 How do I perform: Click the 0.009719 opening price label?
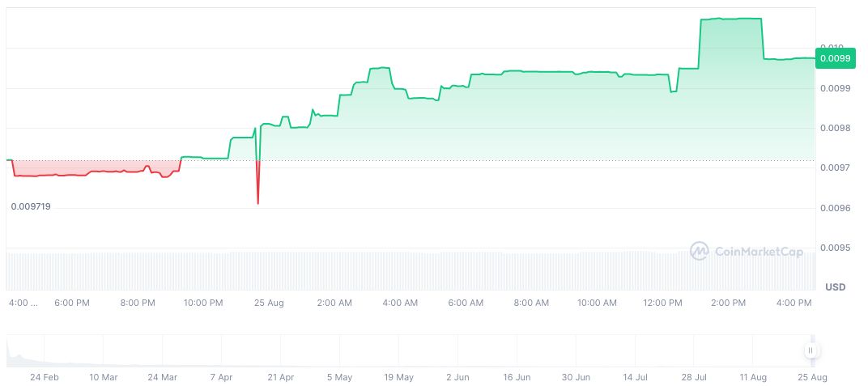[x=31, y=207]
